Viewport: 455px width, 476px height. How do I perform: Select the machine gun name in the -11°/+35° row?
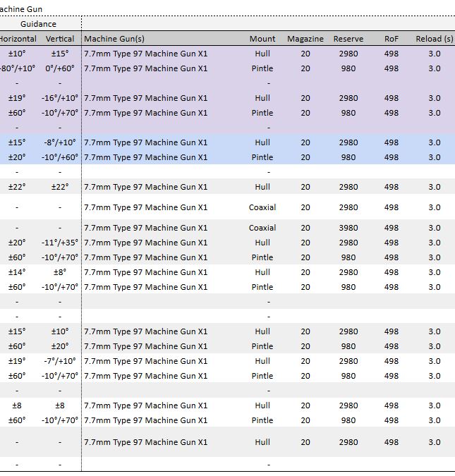pos(146,243)
